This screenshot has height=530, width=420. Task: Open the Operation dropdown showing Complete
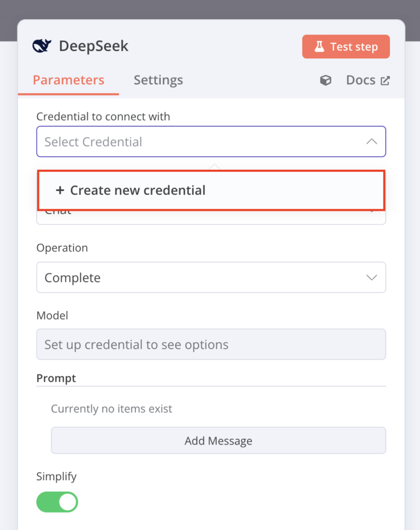tap(211, 278)
